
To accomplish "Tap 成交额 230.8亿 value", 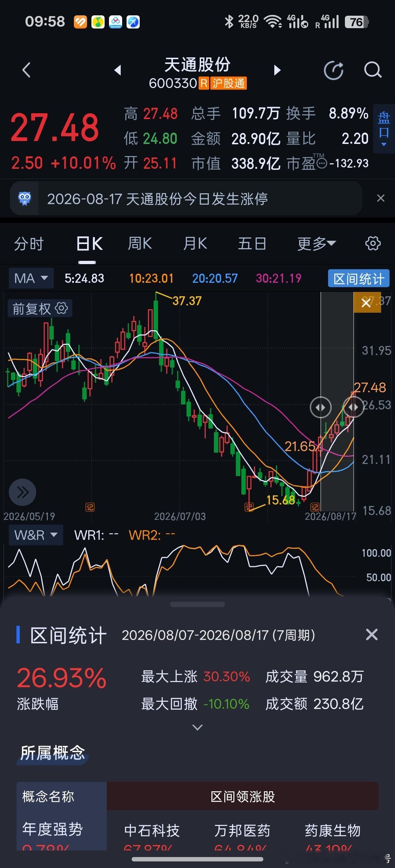I will coord(339,704).
